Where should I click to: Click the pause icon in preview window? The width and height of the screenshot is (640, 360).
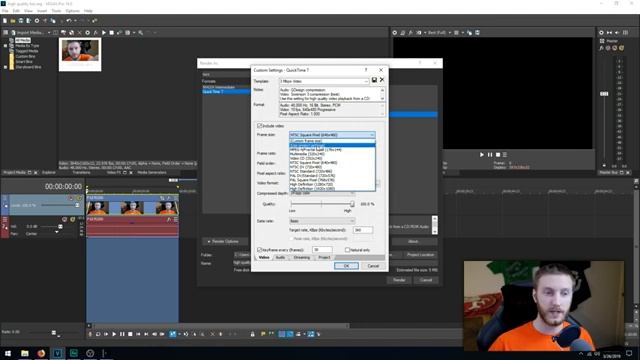490,155
